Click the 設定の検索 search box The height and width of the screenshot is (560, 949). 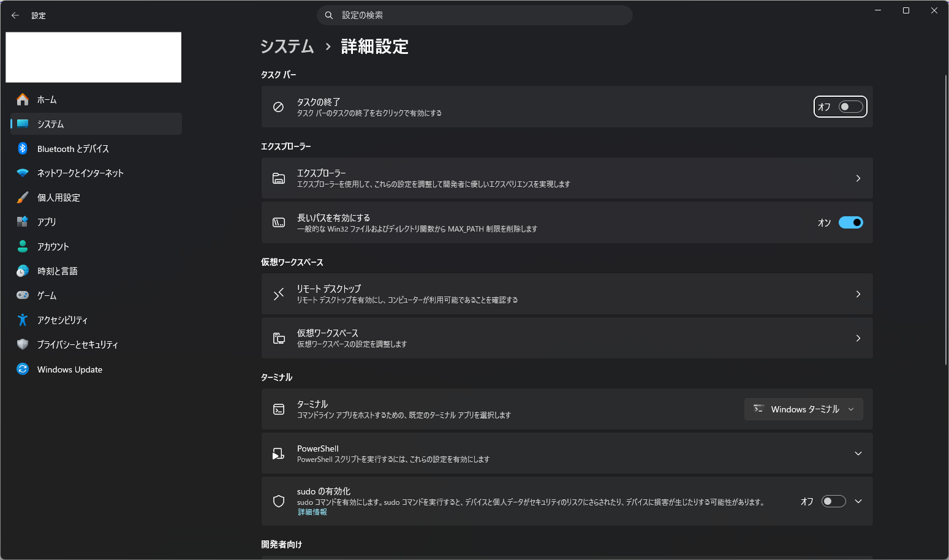point(475,15)
